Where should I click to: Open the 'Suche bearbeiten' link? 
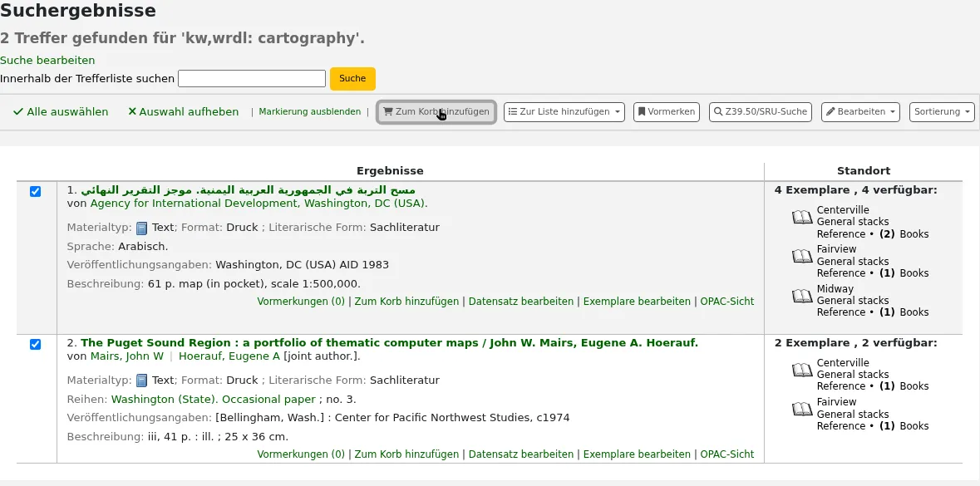pyautogui.click(x=47, y=61)
